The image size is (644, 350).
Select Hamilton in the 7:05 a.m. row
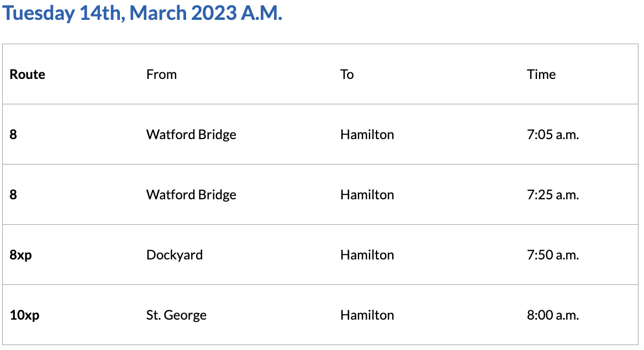pos(367,135)
